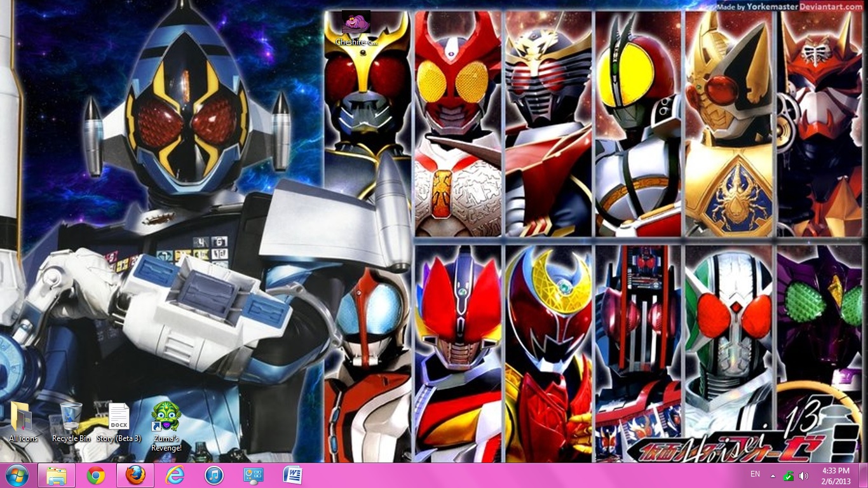This screenshot has width=868, height=488.
Task: Open Windows Explorer from the taskbar
Action: point(57,475)
